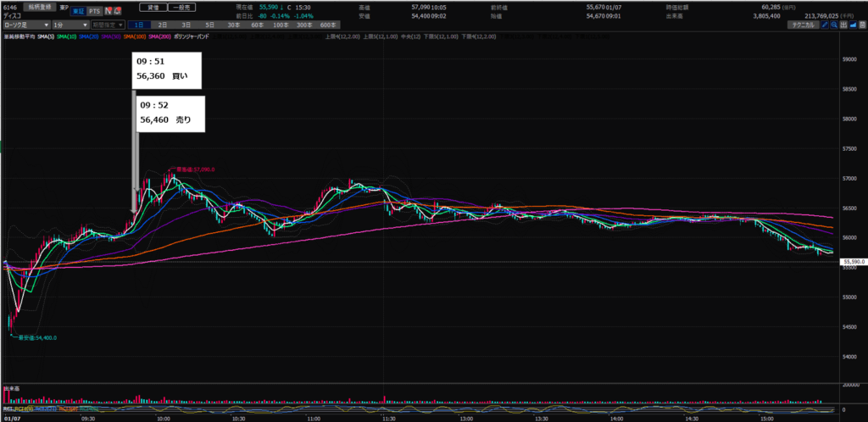This screenshot has width=868, height=422.
Task: Open the テクニカル indicator settings
Action: (x=802, y=25)
